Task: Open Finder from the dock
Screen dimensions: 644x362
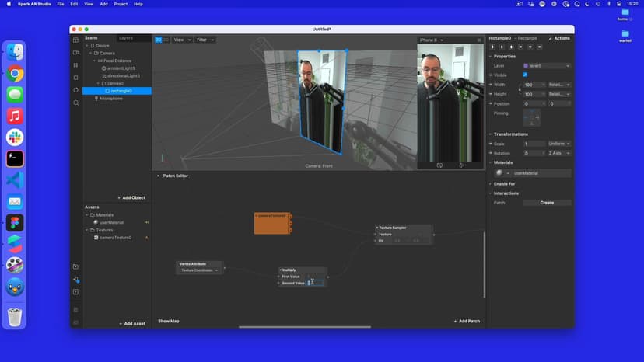Action: pos(15,52)
